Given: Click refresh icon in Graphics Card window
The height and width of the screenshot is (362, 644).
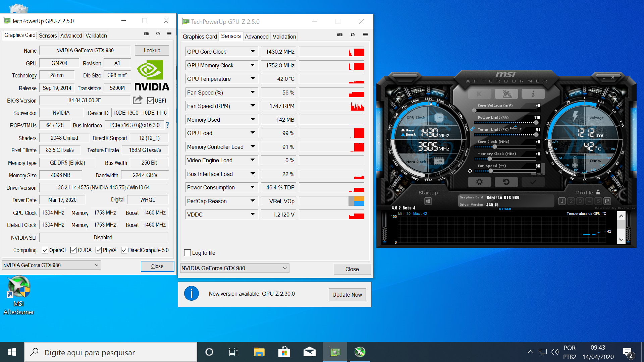Looking at the screenshot, I should tap(158, 34).
